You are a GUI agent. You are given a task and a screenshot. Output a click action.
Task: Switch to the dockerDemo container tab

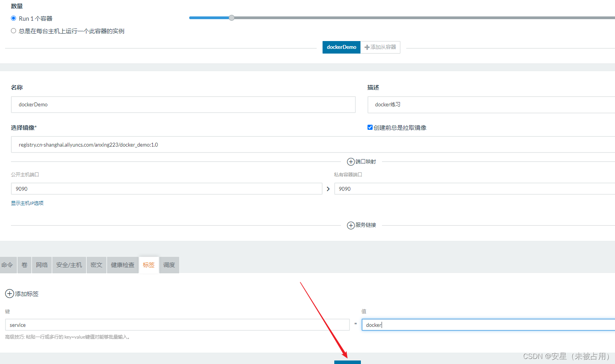pyautogui.click(x=341, y=47)
